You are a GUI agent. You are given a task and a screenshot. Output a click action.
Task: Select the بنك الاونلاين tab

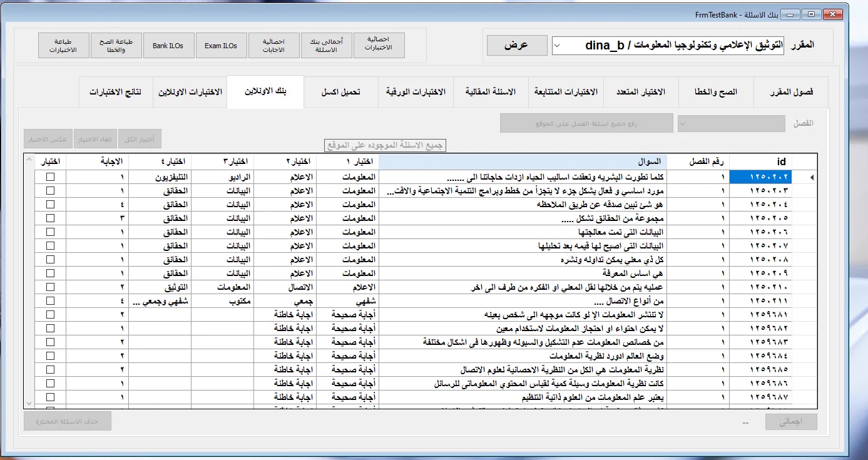pyautogui.click(x=265, y=91)
